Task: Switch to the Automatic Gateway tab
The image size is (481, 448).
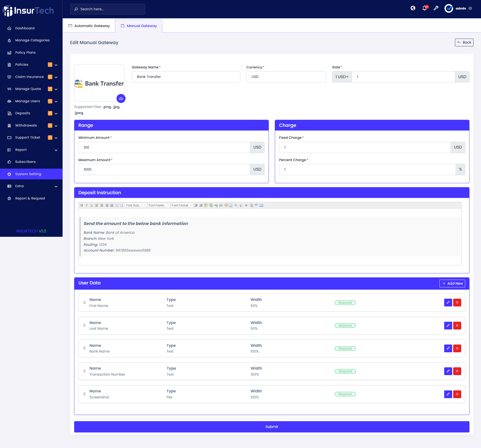Action: tap(89, 26)
